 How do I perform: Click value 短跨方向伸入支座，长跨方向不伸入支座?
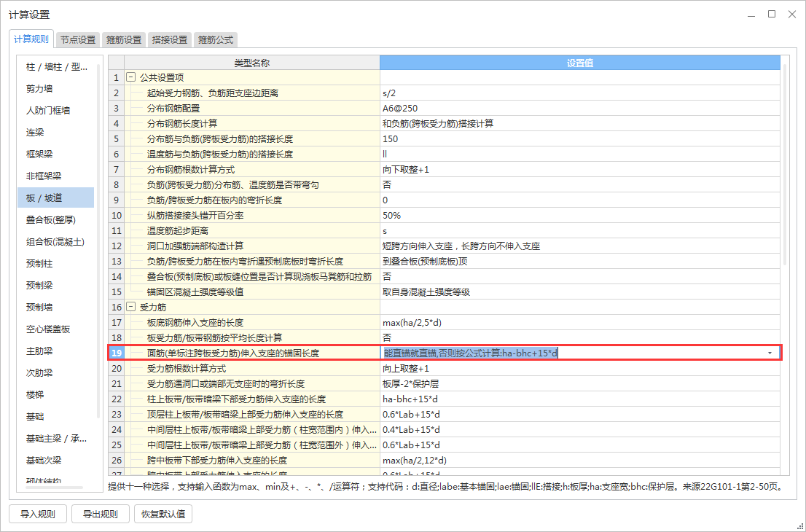click(580, 246)
